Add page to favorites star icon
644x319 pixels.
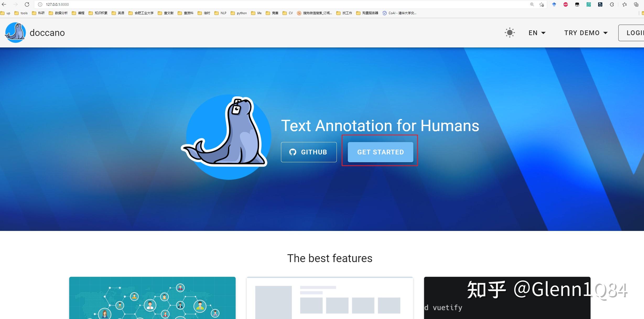tap(542, 4)
